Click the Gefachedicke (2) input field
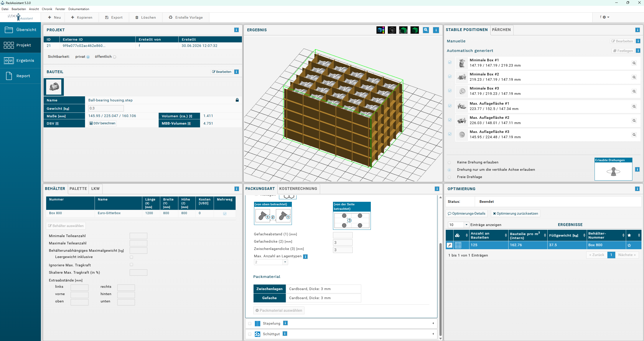Screen dimensions: 644x341 343,243
